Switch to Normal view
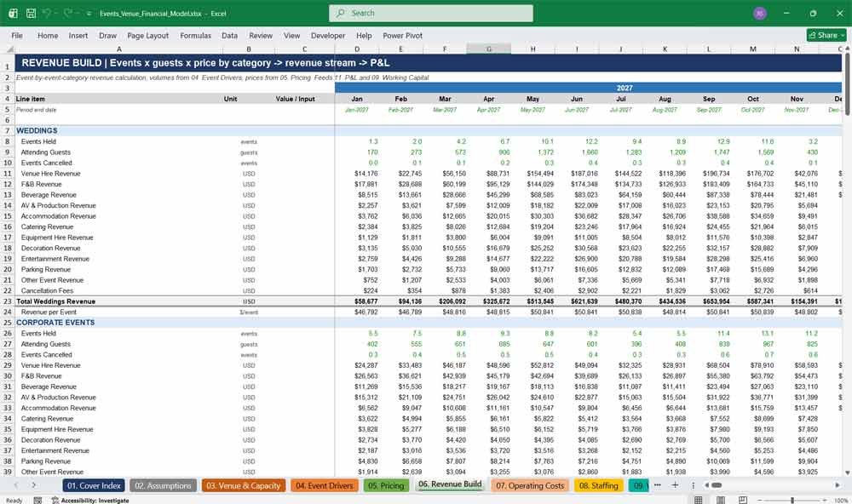 (699, 500)
